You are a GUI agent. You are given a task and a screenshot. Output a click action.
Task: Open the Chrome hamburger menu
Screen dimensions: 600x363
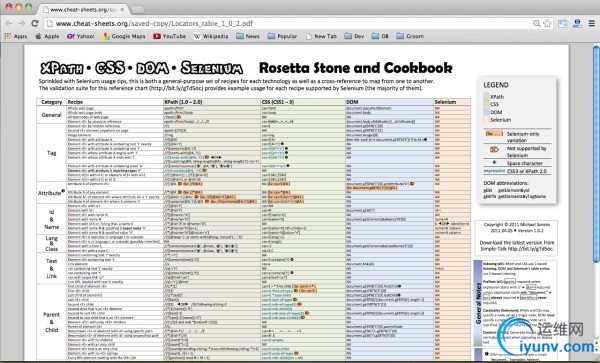(x=592, y=23)
